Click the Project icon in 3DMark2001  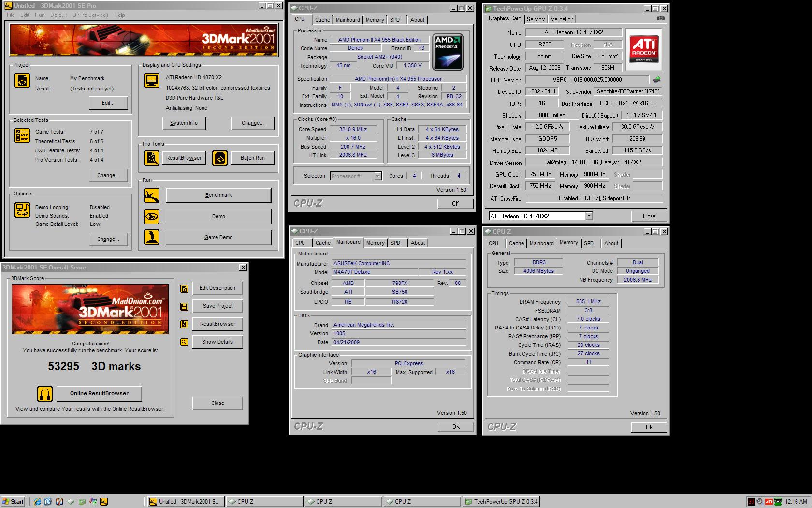[x=22, y=80]
